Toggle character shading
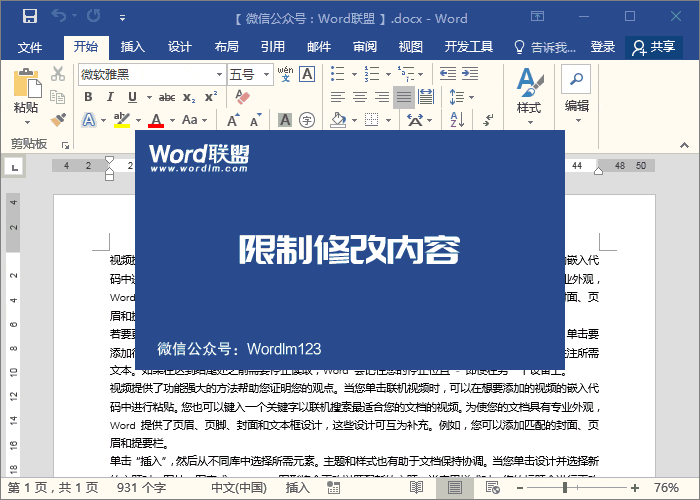The height and width of the screenshot is (500, 700). pos(285,120)
